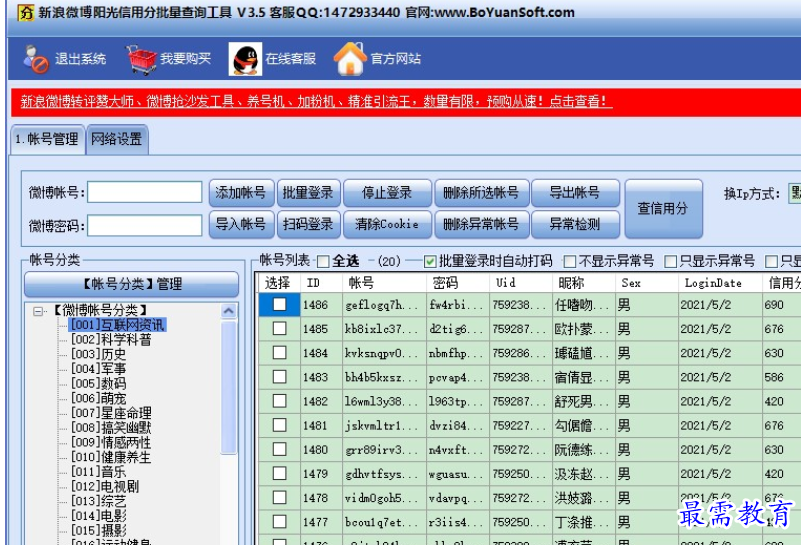Click 清除Cookie button
The image size is (801, 545).
[x=387, y=224]
